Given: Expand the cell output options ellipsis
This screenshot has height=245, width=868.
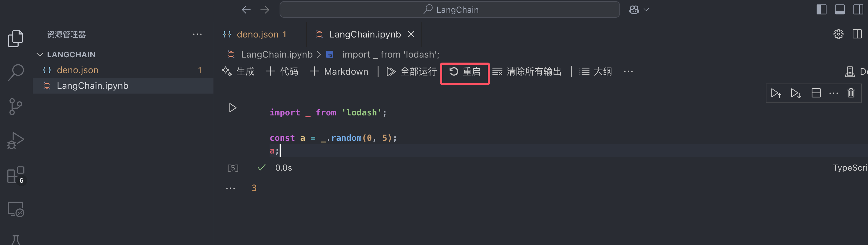Looking at the screenshot, I should (x=231, y=188).
